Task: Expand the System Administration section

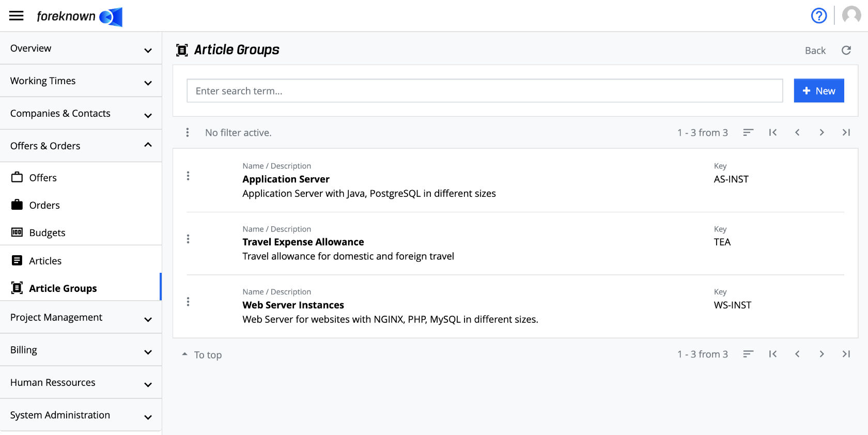Action: coord(81,415)
